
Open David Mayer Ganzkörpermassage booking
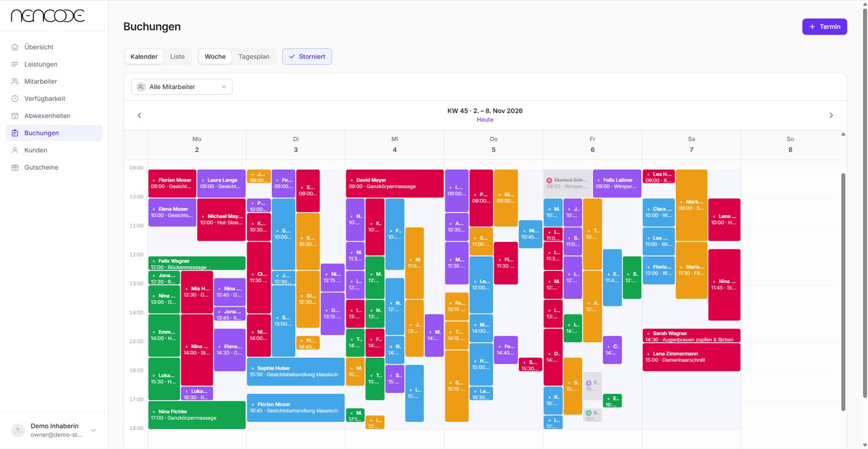tap(395, 183)
